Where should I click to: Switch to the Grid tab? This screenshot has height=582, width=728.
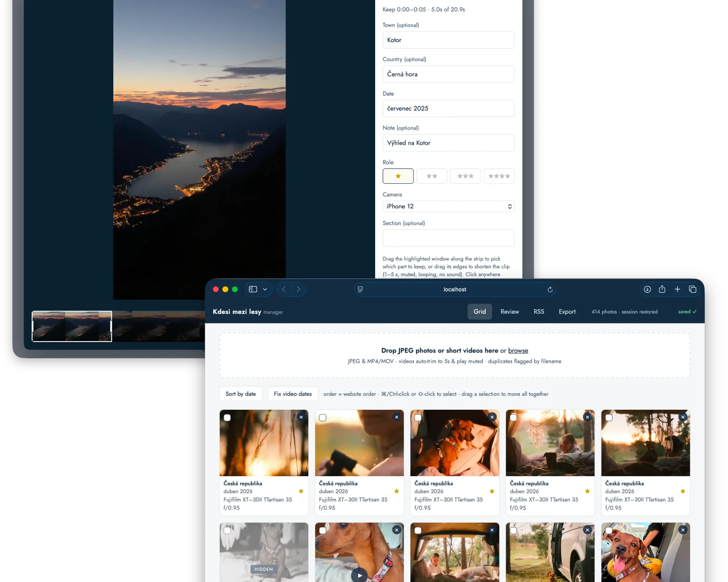point(480,311)
